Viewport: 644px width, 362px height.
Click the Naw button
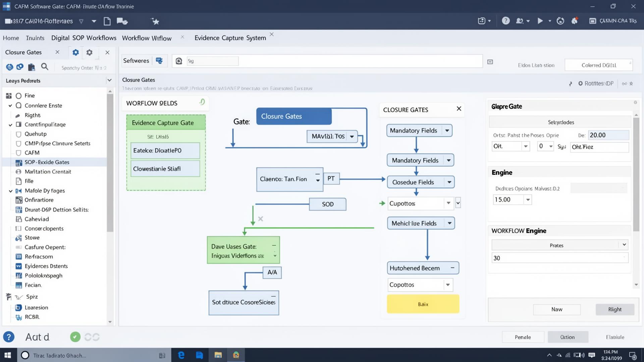point(557,309)
